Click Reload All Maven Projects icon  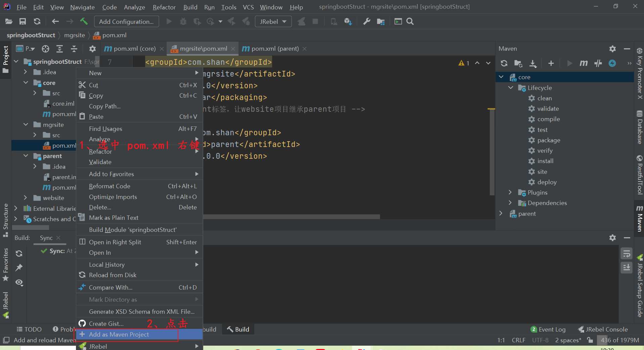[504, 63]
